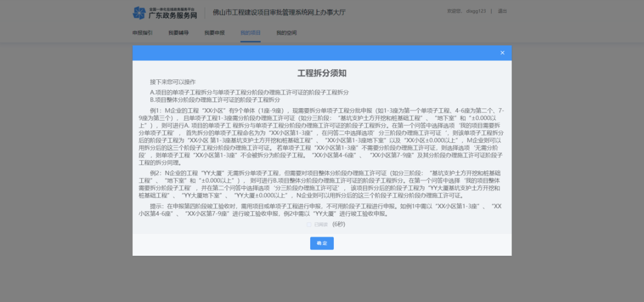Open the 申报指引 nav tab

click(142, 33)
